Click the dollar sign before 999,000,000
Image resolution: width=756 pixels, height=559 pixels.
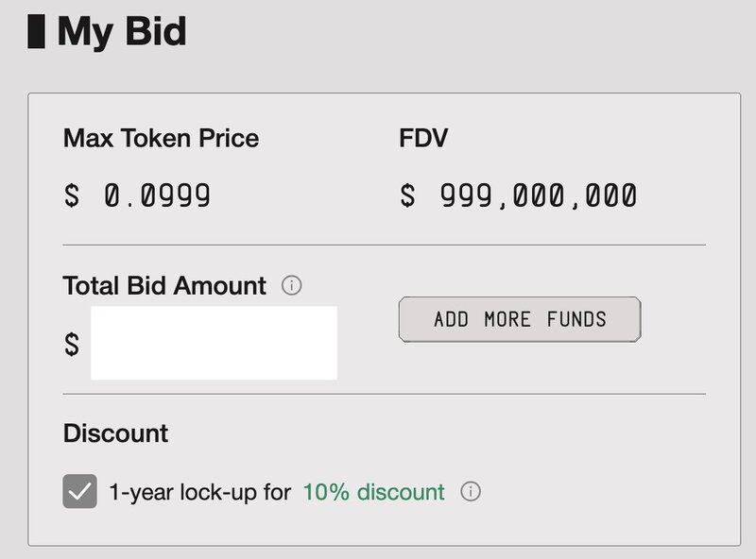click(x=407, y=196)
